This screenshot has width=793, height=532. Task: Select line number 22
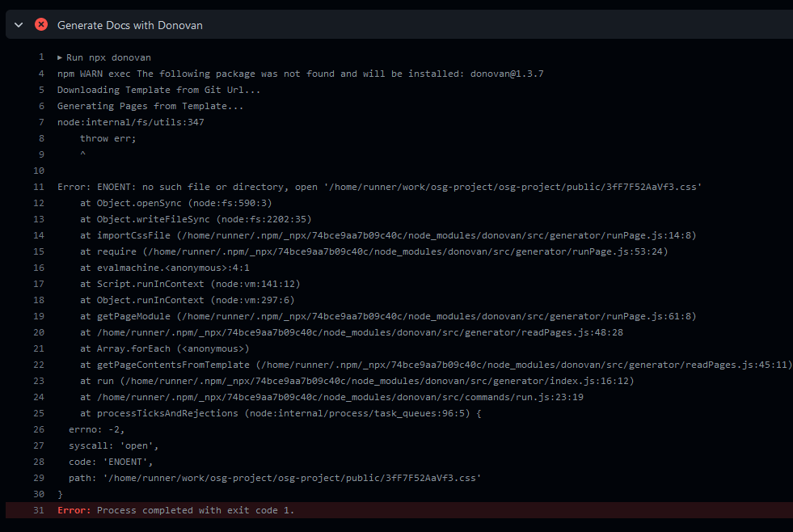coord(39,365)
